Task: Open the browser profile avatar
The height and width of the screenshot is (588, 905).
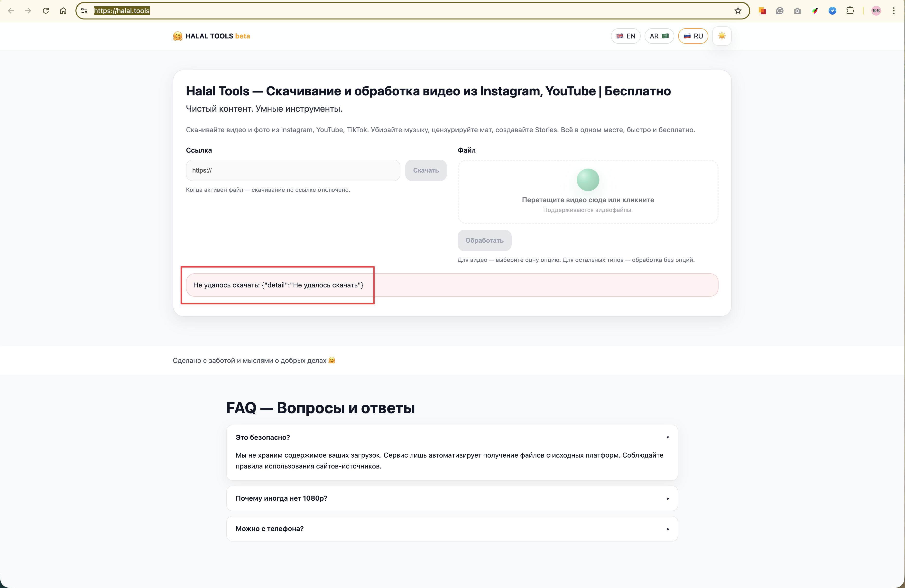Action: pos(876,11)
